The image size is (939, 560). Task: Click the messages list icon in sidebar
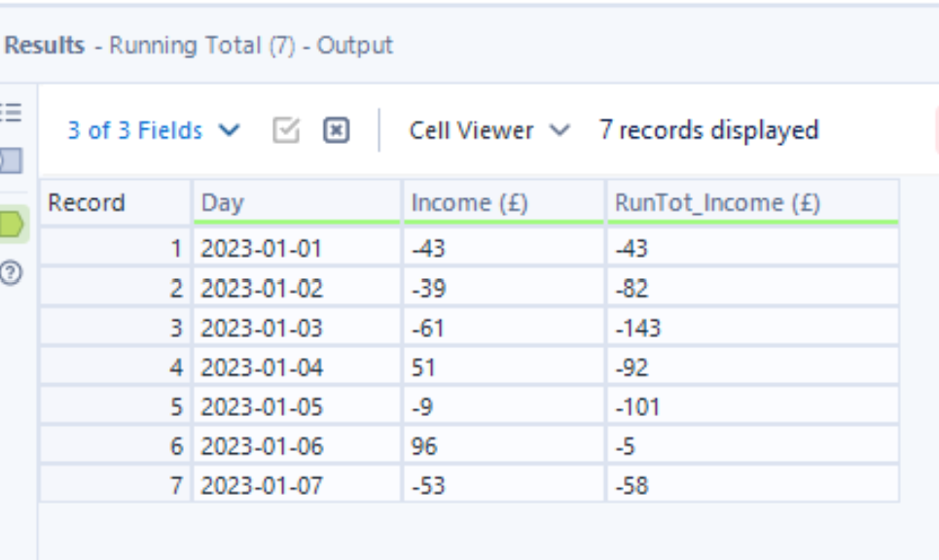pos(12,112)
